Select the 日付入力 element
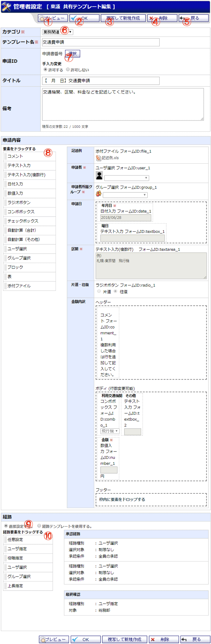 pyautogui.click(x=30, y=184)
